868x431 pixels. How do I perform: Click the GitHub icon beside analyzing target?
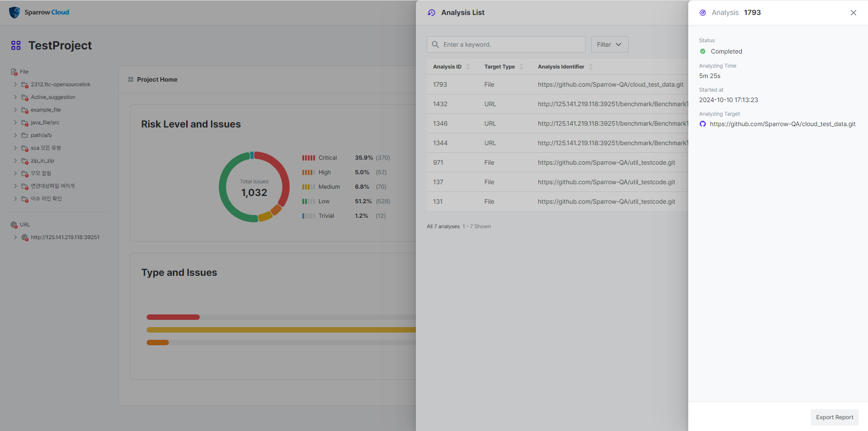tap(703, 124)
